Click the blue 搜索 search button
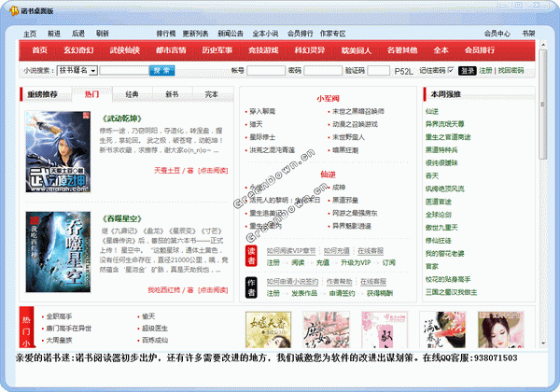The image size is (560, 392). coord(161,70)
